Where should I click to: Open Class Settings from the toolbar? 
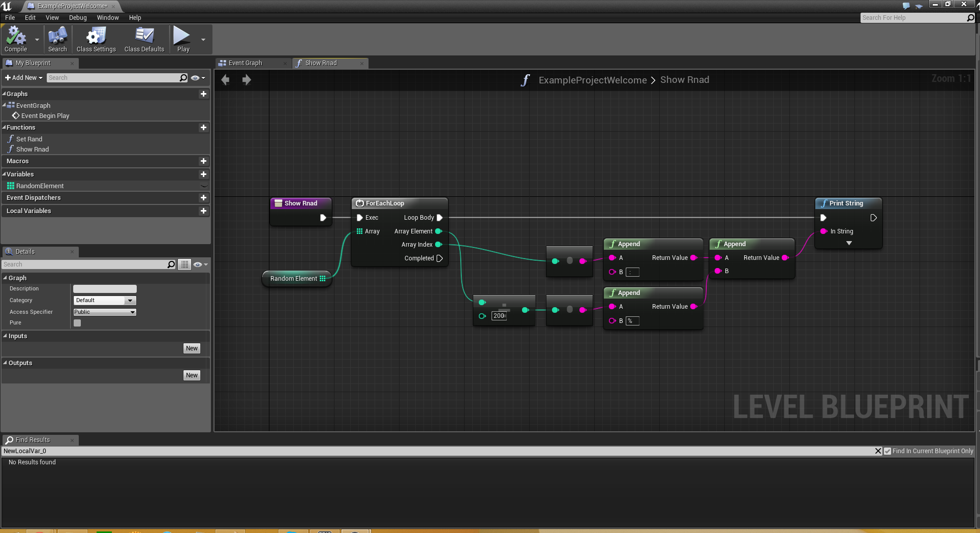tap(96, 39)
